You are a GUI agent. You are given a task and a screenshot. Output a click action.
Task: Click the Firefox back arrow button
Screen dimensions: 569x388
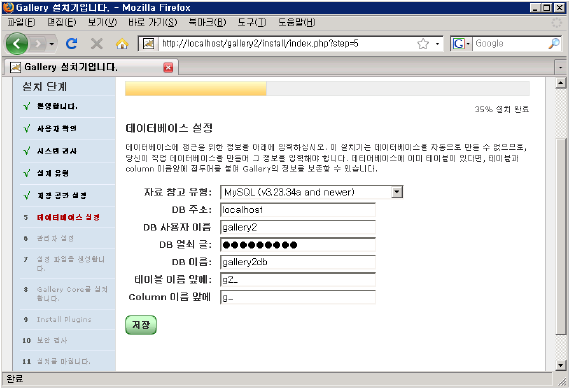click(x=17, y=44)
